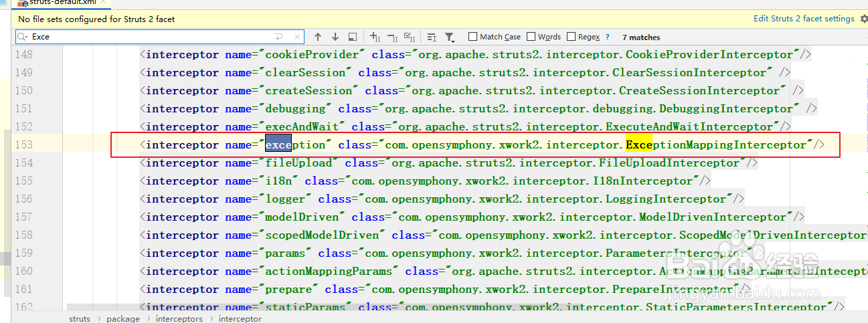Click the cookieProvider interceptor name
Image resolution: width=868 pixels, height=323 pixels.
313,54
